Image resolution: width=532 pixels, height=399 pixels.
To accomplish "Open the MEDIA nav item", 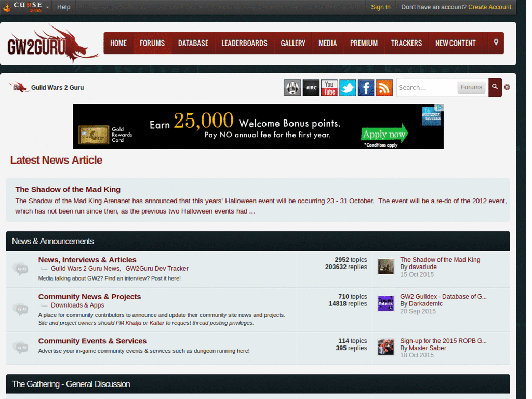I will click(x=327, y=43).
